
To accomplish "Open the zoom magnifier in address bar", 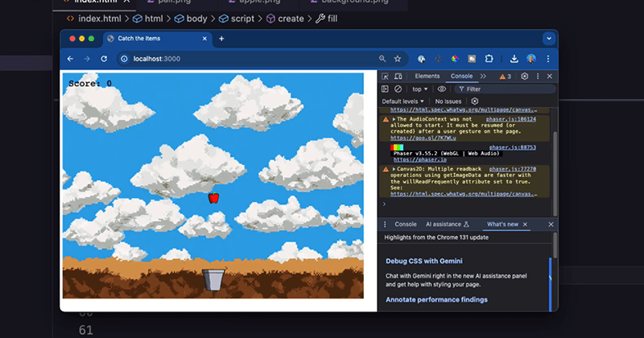I will [x=382, y=59].
